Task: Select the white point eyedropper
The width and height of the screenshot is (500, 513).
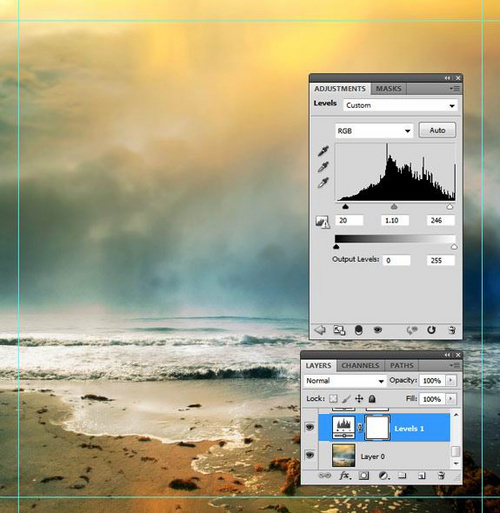Action: 323,182
